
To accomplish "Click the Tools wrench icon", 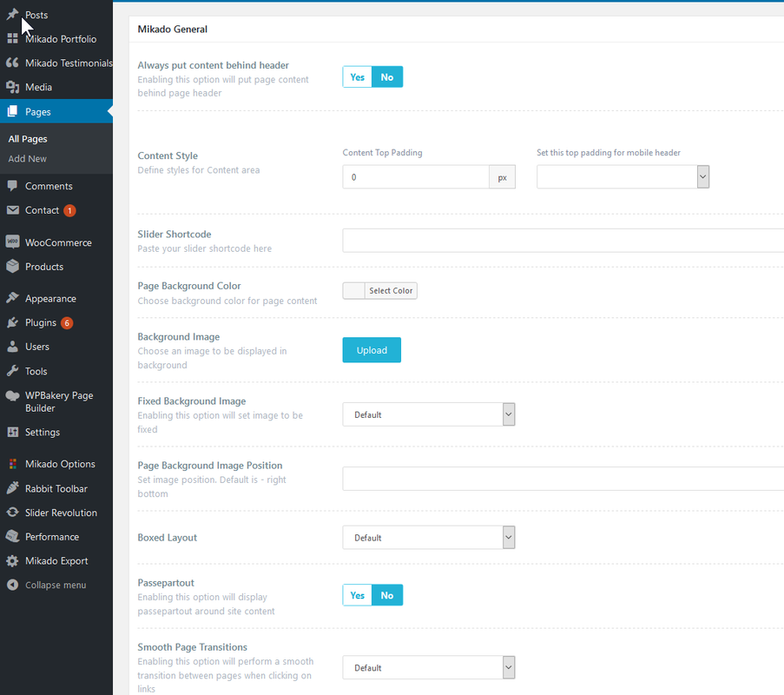I will point(12,371).
